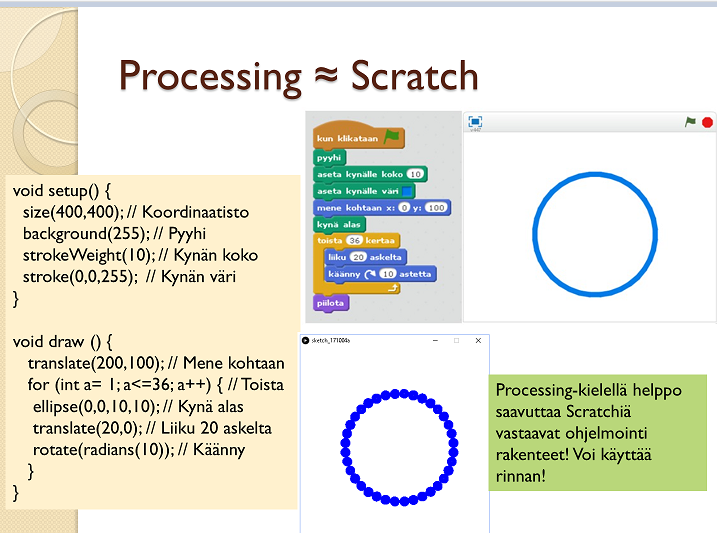Click the Processing sketch window icon
Screen dimensions: 718x533
pos(306,341)
